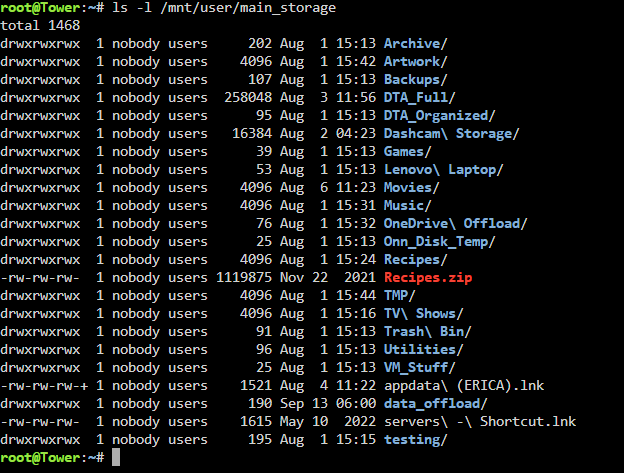Click the Movies/ folder entry
The width and height of the screenshot is (624, 473).
[x=411, y=187]
